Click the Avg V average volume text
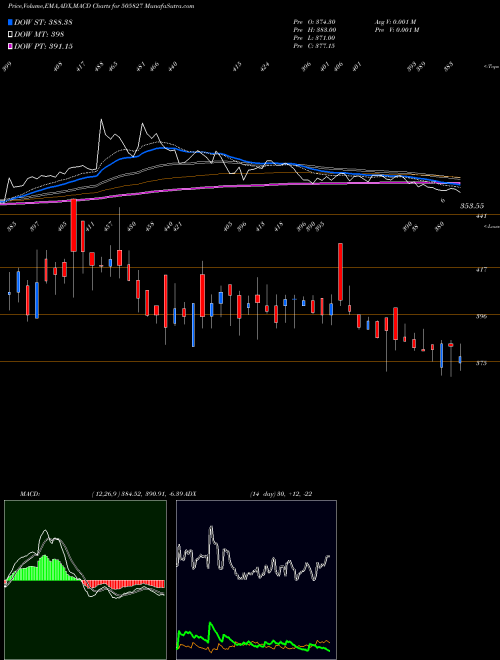The width and height of the screenshot is (500, 660). (395, 22)
